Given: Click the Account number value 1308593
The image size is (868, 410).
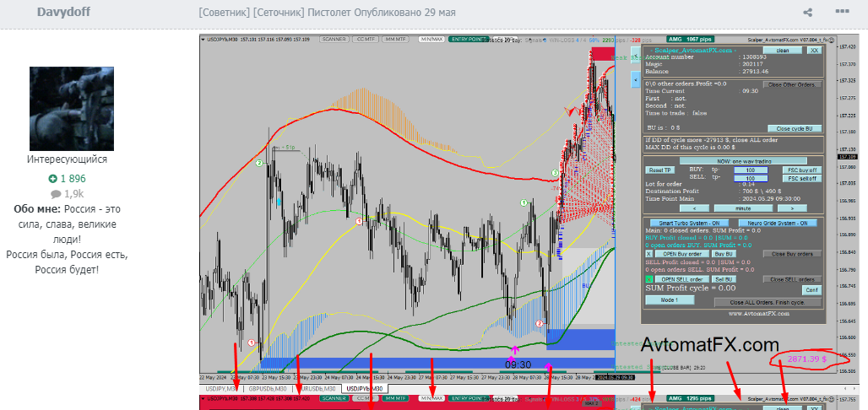Looking at the screenshot, I should (754, 57).
